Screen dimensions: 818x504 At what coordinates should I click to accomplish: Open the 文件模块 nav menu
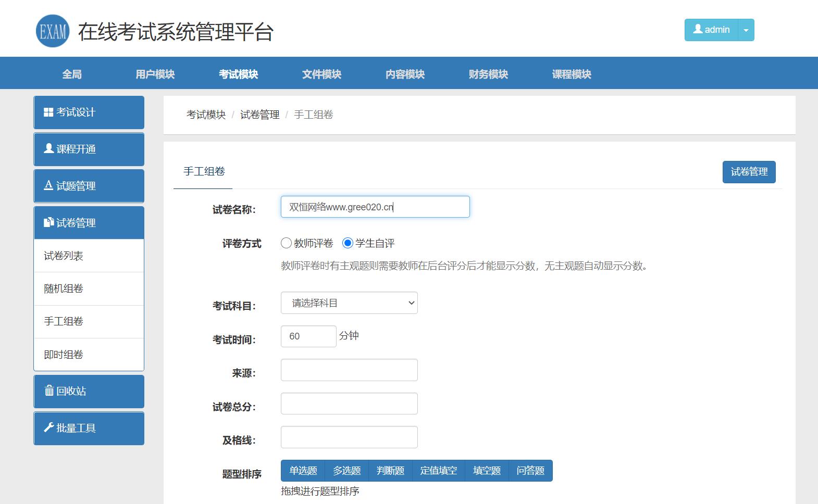(x=322, y=74)
